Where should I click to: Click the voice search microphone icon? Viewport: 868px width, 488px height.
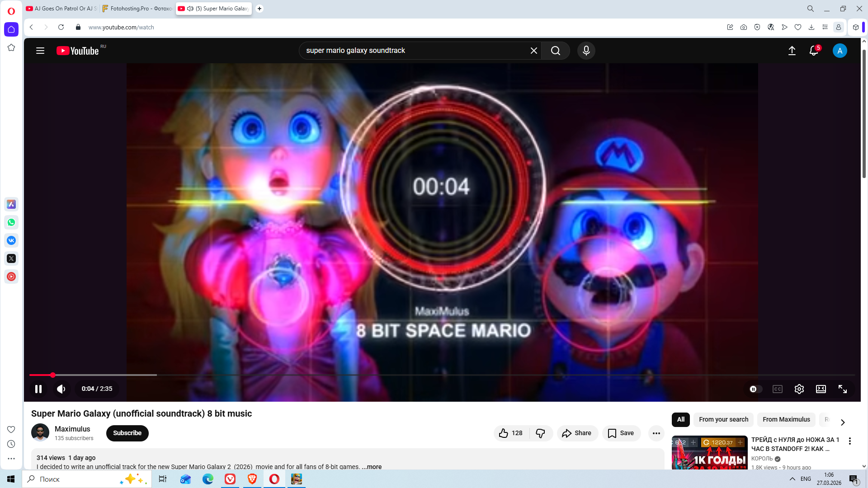[586, 51]
